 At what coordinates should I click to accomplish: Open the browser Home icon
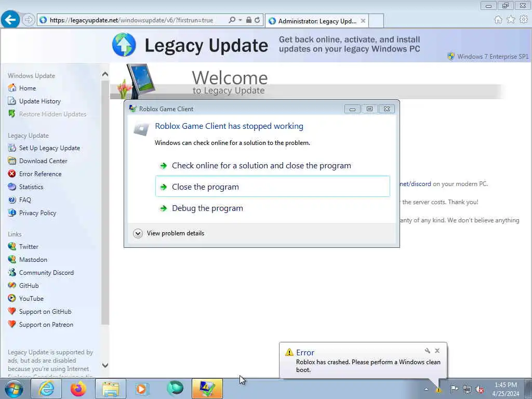pyautogui.click(x=498, y=20)
